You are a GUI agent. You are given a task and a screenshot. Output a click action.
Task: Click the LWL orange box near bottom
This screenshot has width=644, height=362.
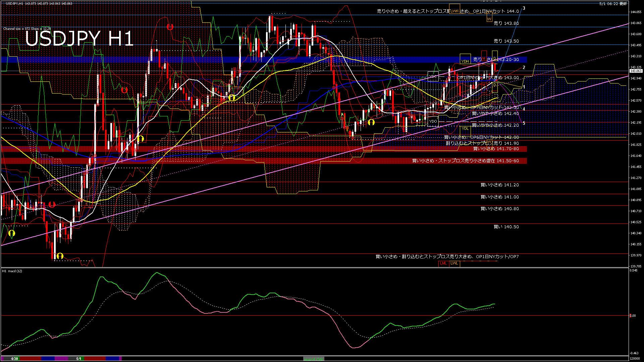coord(454,263)
